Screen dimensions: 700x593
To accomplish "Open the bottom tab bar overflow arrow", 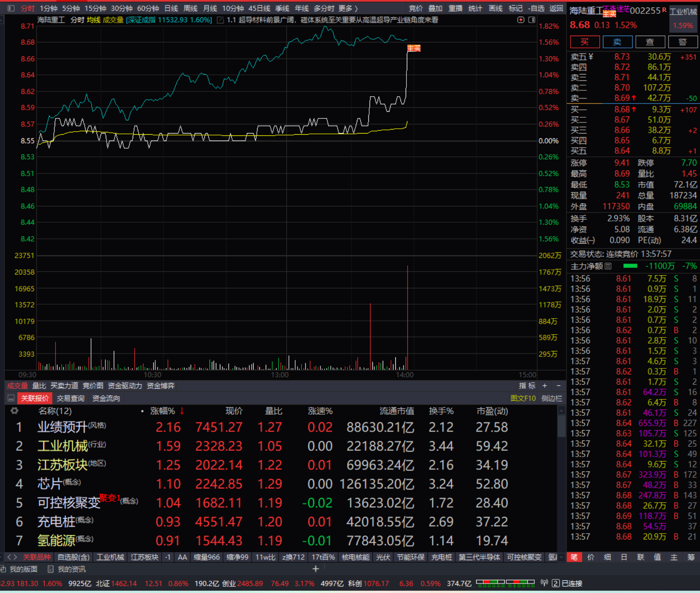I will (x=561, y=557).
